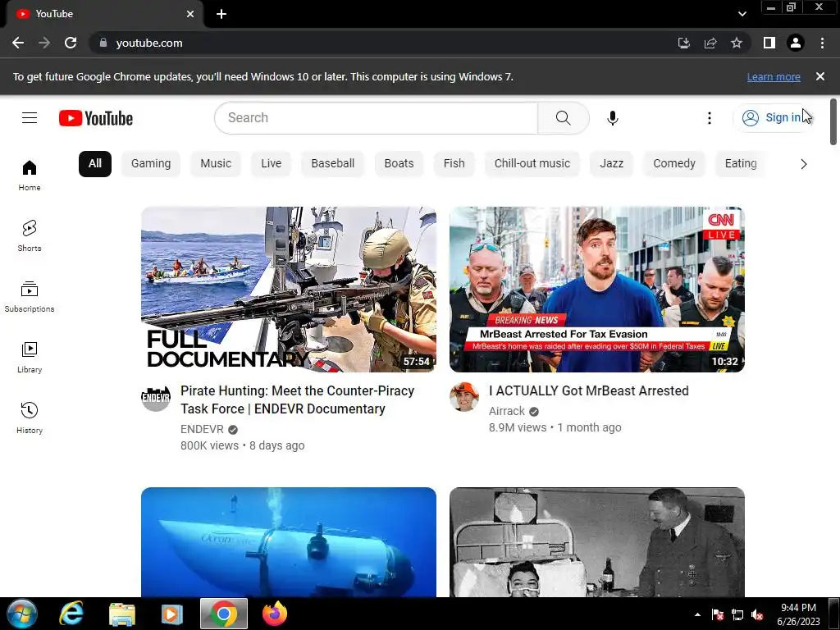Filter by the Fish chip
Screen dimensions: 840x630
click(x=454, y=164)
